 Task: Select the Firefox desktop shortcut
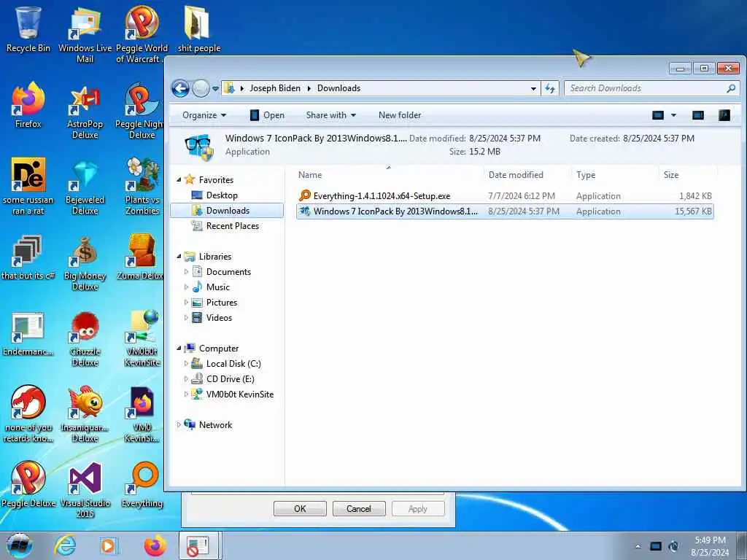pos(28,106)
